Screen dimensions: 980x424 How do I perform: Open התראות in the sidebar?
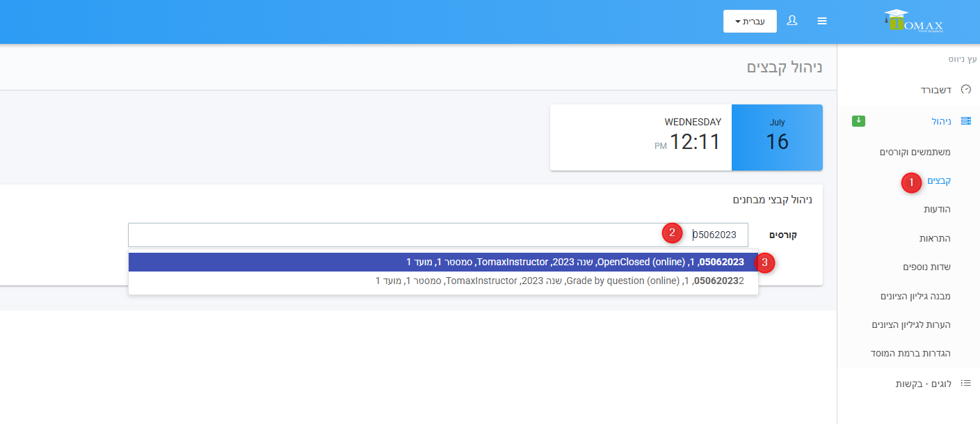tap(935, 238)
